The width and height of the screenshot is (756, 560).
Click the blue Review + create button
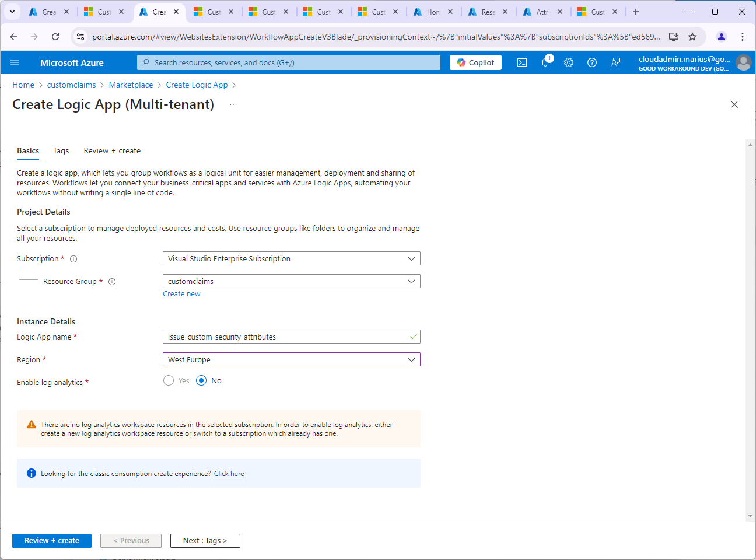click(x=52, y=541)
